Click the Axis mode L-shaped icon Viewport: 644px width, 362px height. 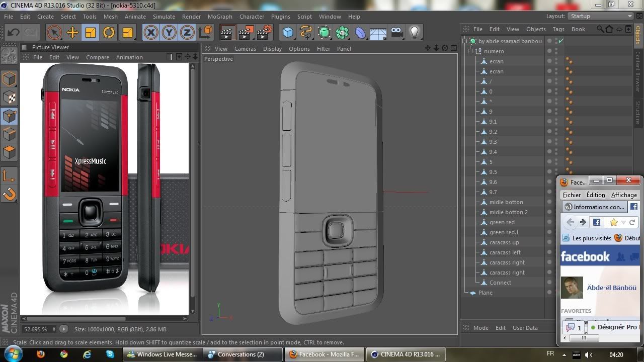point(10,175)
